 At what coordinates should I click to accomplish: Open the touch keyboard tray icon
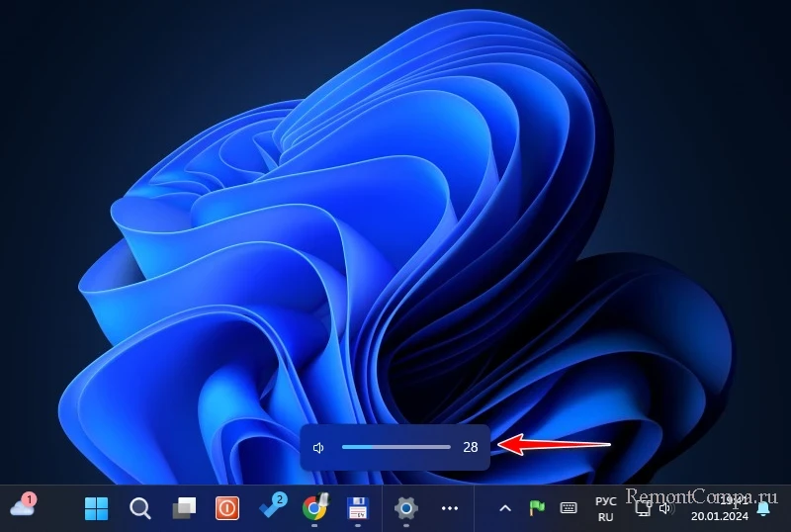(569, 507)
